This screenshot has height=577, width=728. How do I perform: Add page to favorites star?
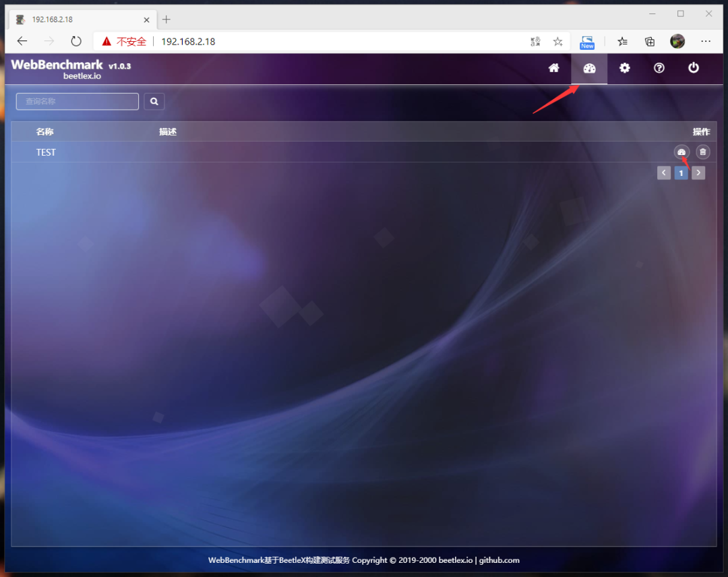[x=557, y=42]
